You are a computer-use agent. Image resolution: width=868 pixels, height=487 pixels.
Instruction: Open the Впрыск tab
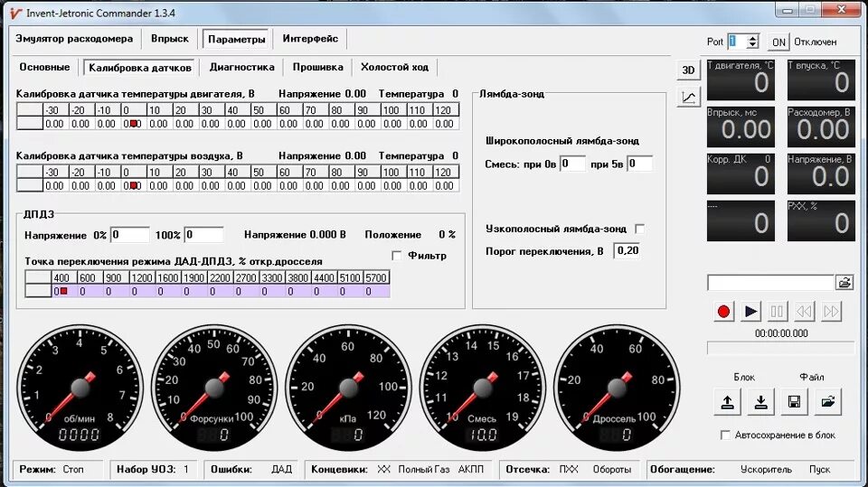(x=170, y=39)
